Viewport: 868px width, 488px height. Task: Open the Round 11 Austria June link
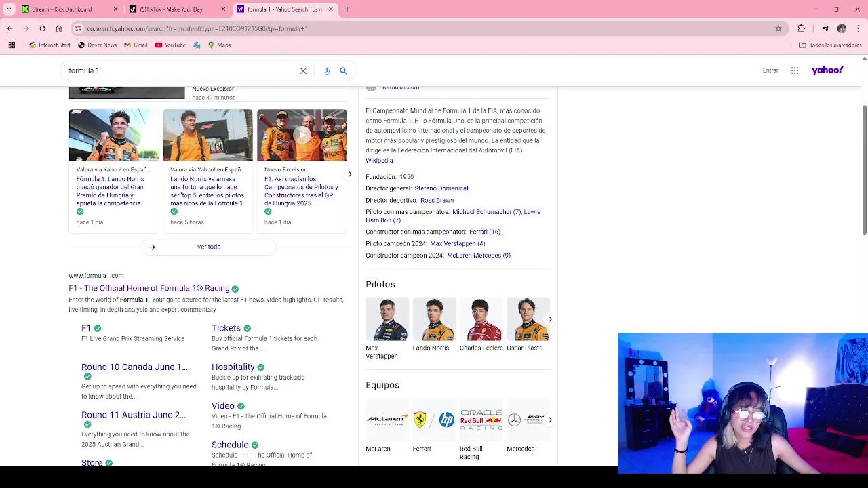coord(133,415)
